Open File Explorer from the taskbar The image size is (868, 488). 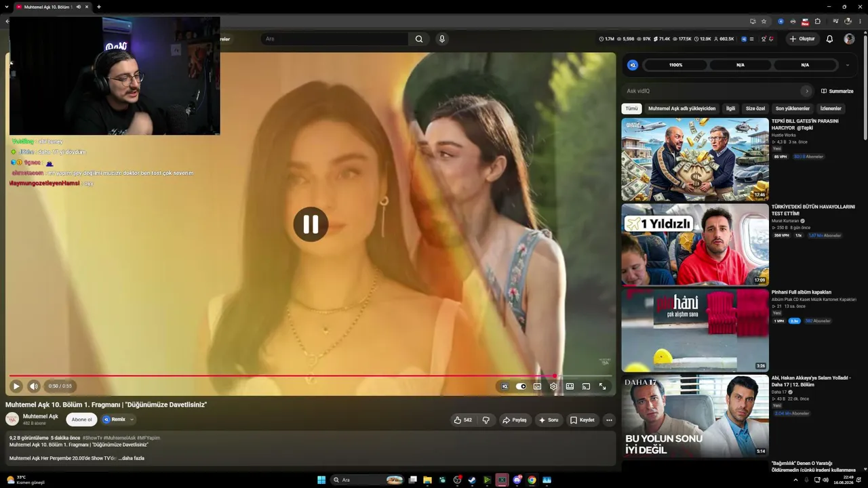coord(427,480)
